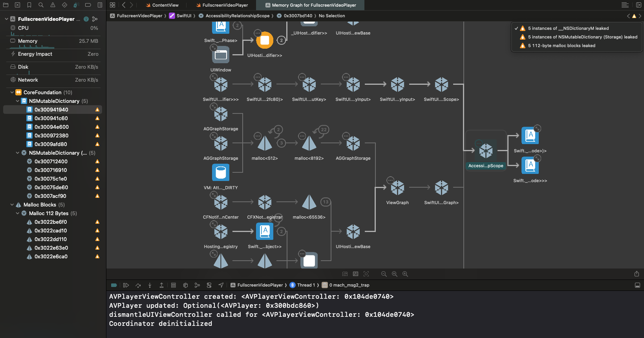
Task: Zoom out of the memory graph
Action: pos(384,274)
